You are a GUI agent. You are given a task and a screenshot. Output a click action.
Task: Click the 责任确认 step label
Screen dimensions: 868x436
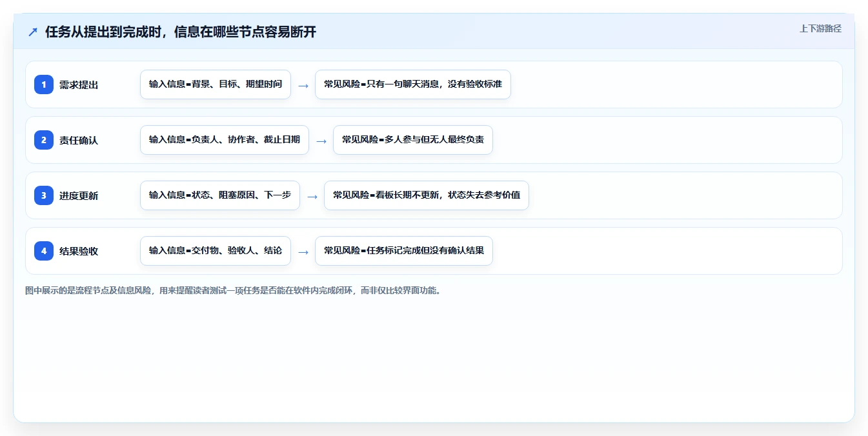coord(79,140)
